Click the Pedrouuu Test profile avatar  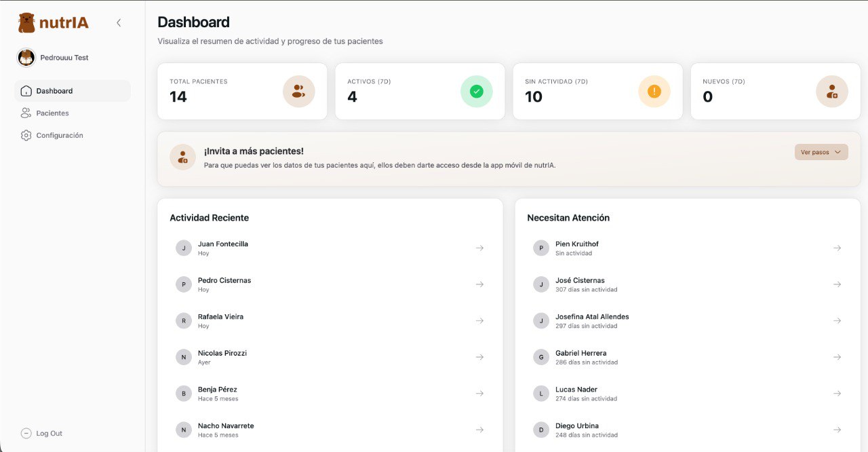click(26, 58)
